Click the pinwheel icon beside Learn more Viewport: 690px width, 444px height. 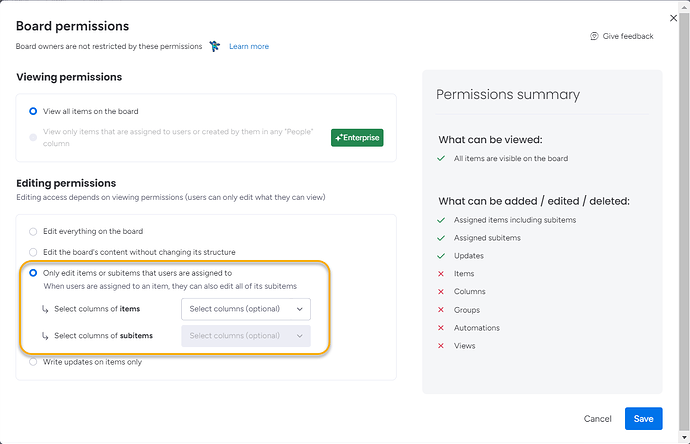click(x=214, y=46)
